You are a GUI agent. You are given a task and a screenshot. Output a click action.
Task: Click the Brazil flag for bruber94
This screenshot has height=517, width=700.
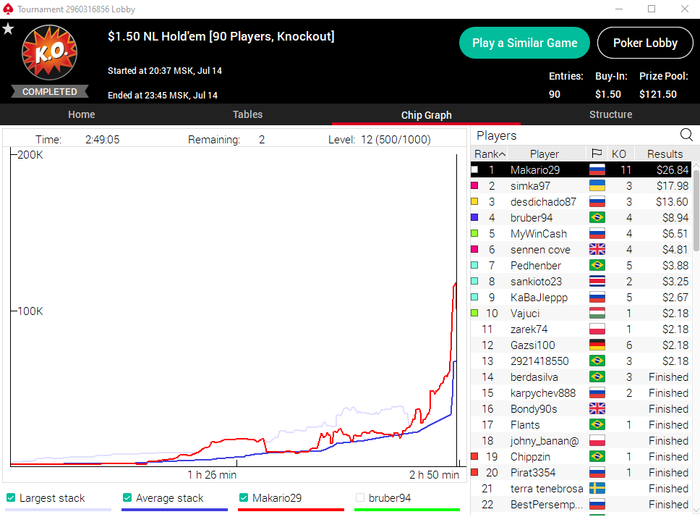click(597, 217)
